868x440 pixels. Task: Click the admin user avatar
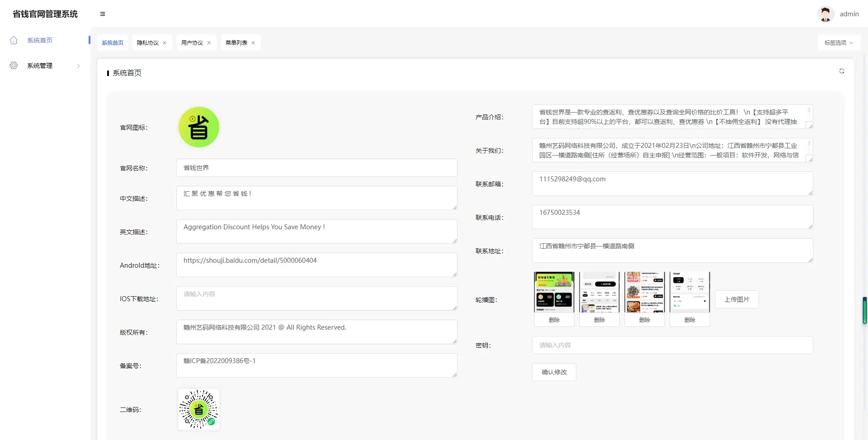(826, 14)
